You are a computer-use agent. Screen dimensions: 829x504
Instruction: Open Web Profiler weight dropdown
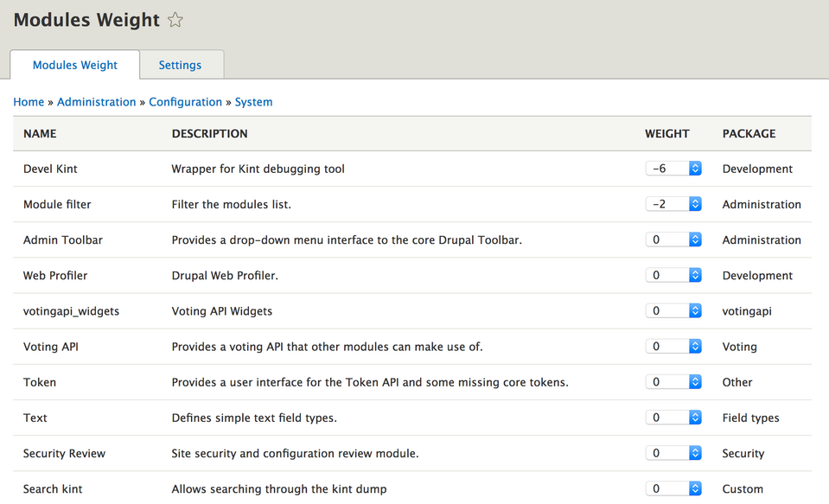click(673, 275)
